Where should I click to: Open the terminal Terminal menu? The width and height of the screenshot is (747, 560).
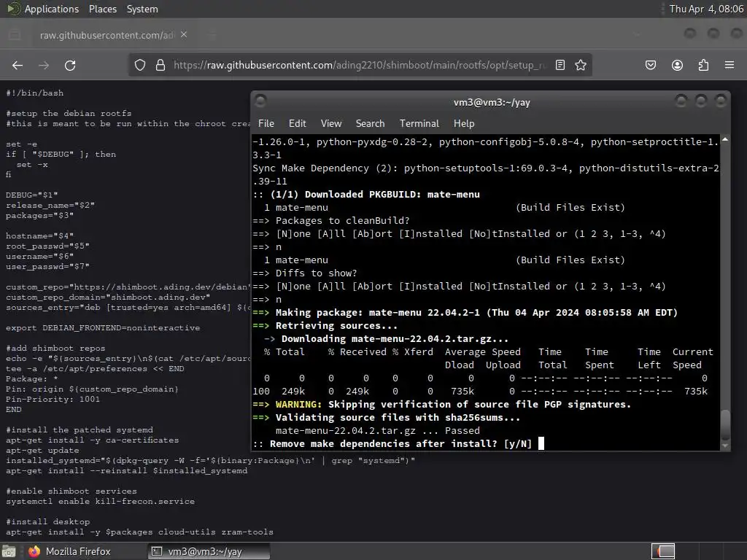tap(419, 123)
